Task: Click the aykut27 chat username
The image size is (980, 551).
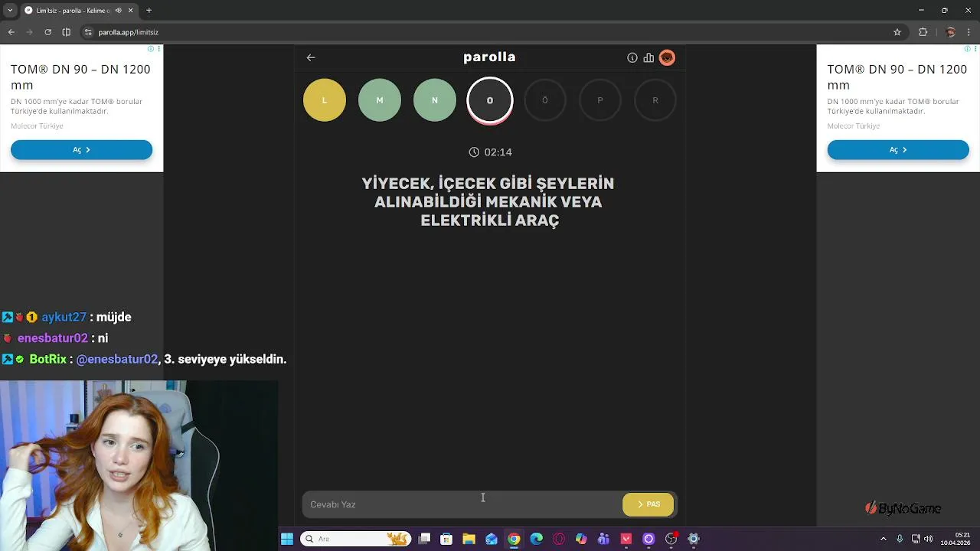Action: (x=64, y=317)
